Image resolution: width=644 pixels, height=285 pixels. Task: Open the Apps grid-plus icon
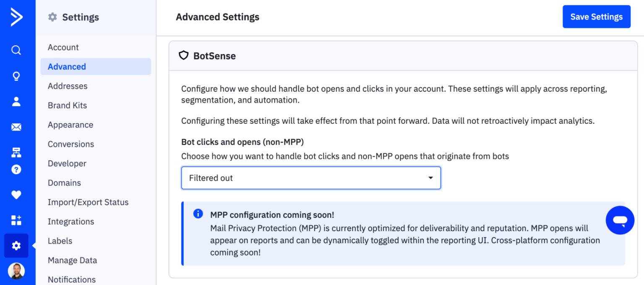(16, 220)
